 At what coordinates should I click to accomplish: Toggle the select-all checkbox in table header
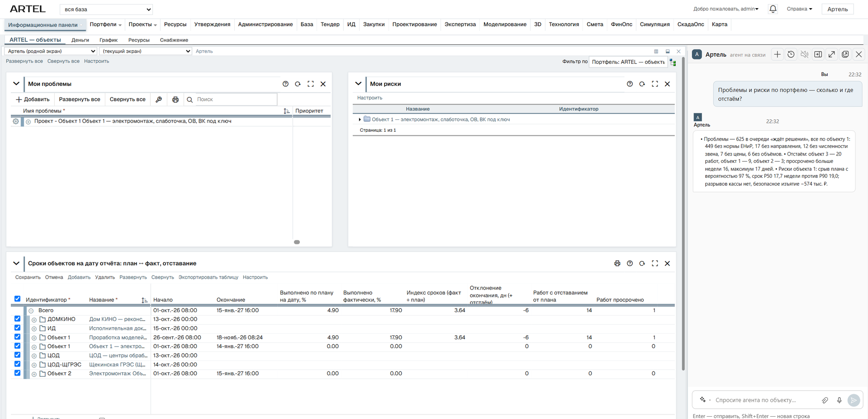[x=17, y=299]
